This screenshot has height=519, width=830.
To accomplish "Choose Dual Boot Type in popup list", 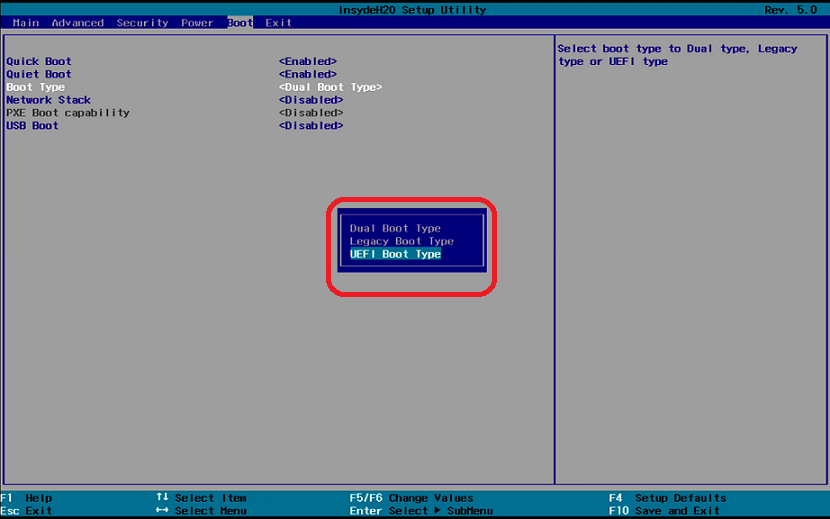I will [395, 228].
